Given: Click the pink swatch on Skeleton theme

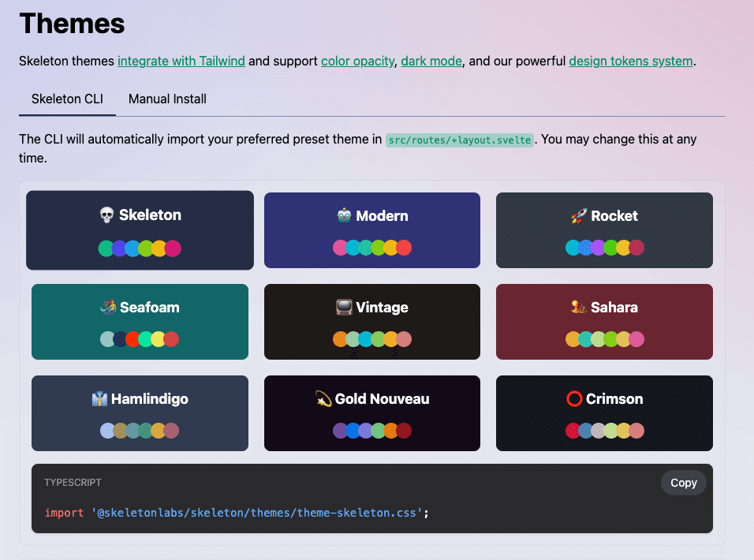Looking at the screenshot, I should point(173,248).
